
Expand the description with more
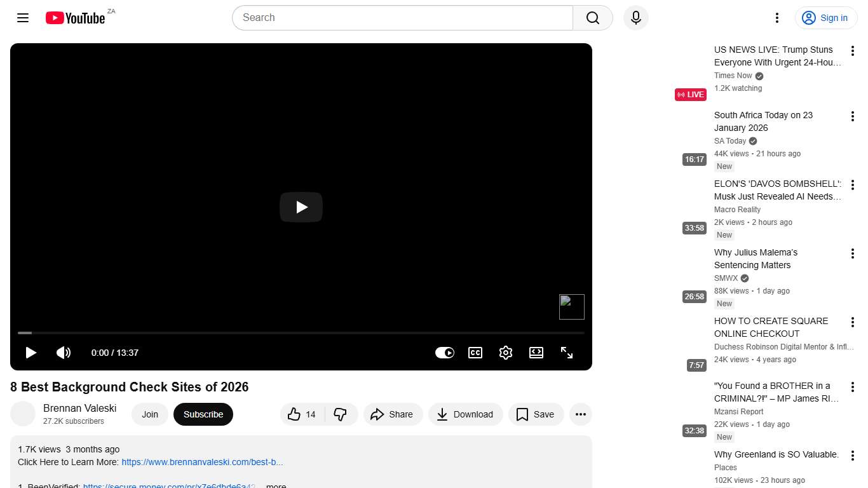pyautogui.click(x=275, y=485)
